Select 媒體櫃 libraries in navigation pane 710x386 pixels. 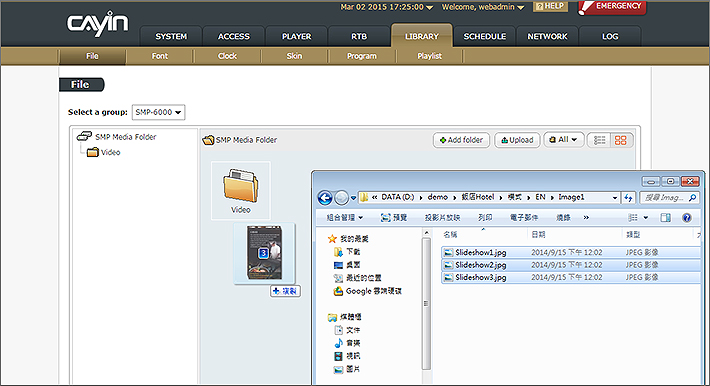pyautogui.click(x=345, y=317)
